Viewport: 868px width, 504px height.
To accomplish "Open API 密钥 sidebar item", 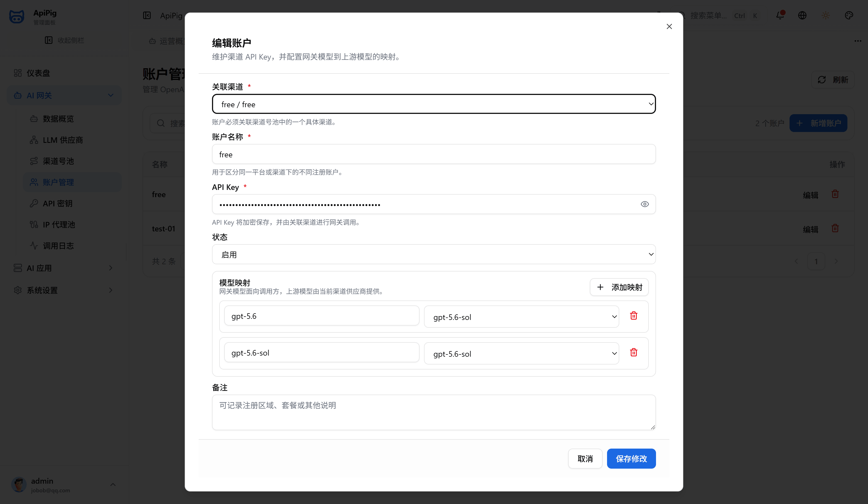I will (x=72, y=203).
